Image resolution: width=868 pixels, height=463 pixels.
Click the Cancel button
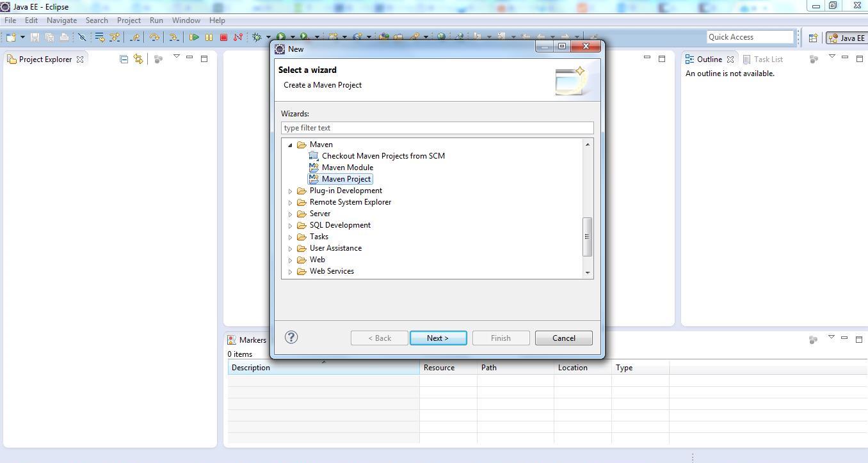(563, 338)
